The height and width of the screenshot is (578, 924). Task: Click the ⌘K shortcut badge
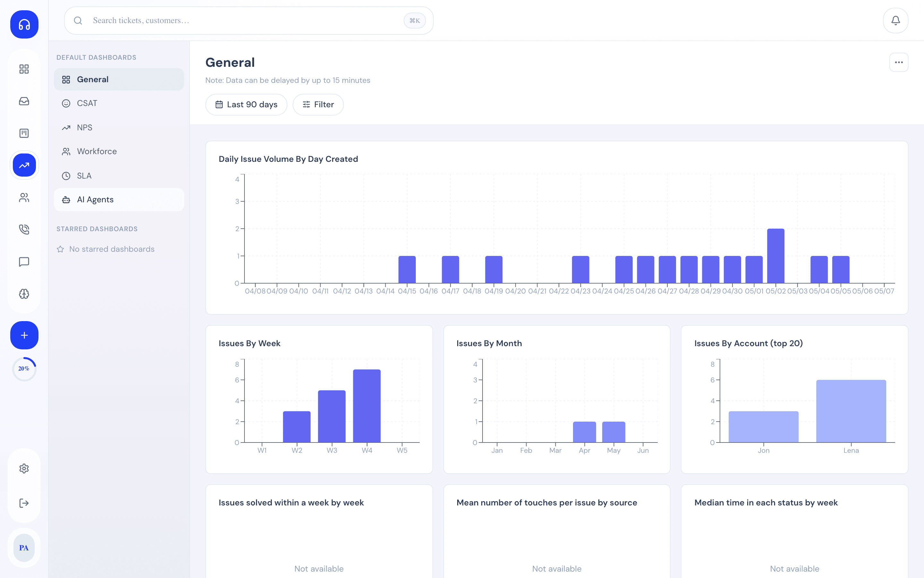415,21
